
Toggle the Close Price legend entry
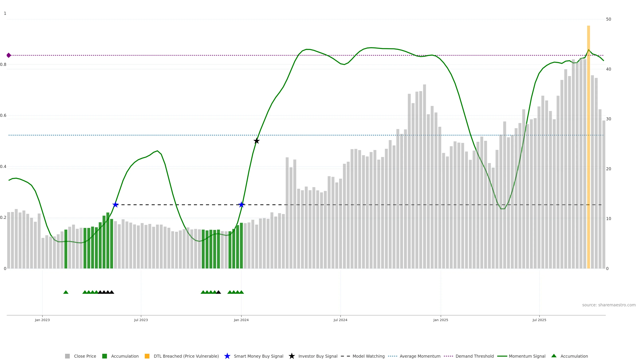click(85, 356)
